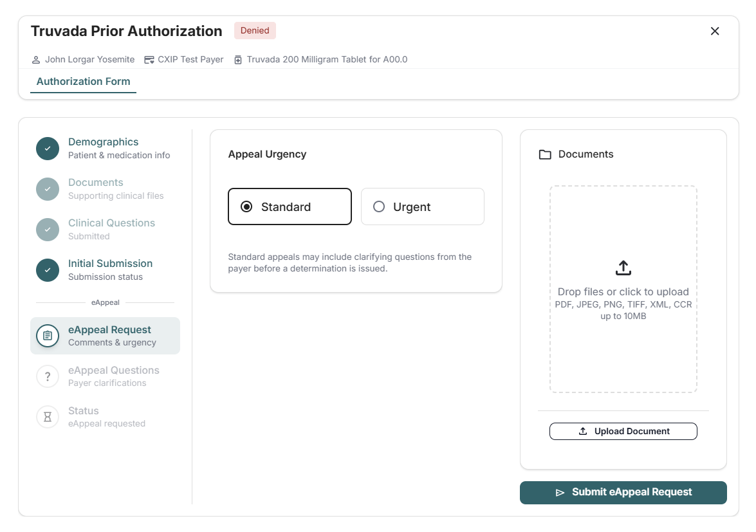
Task: Click the Upload Document button
Action: coord(623,431)
